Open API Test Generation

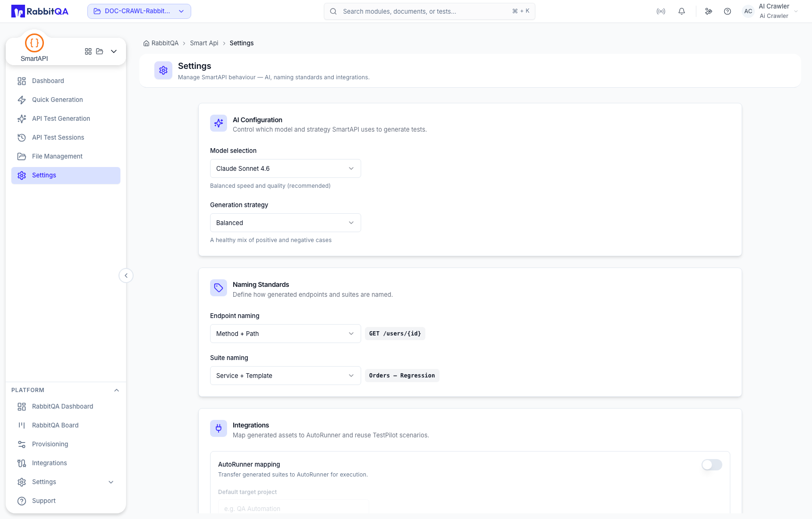[66, 119]
